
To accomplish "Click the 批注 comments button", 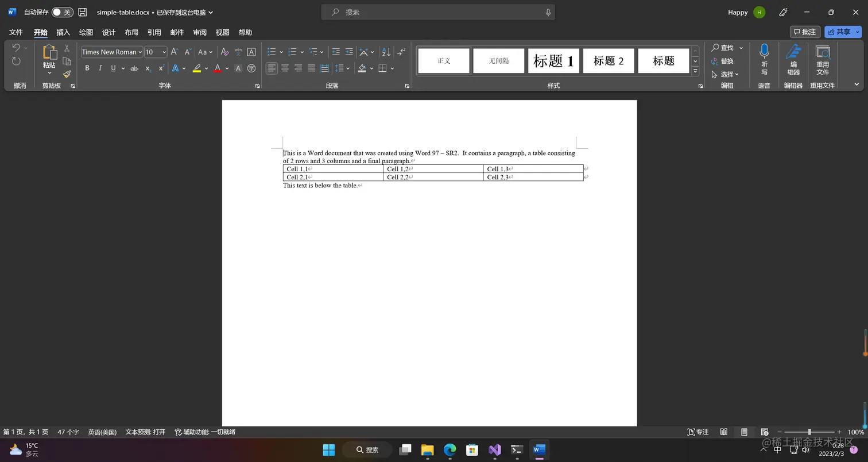I will click(805, 32).
